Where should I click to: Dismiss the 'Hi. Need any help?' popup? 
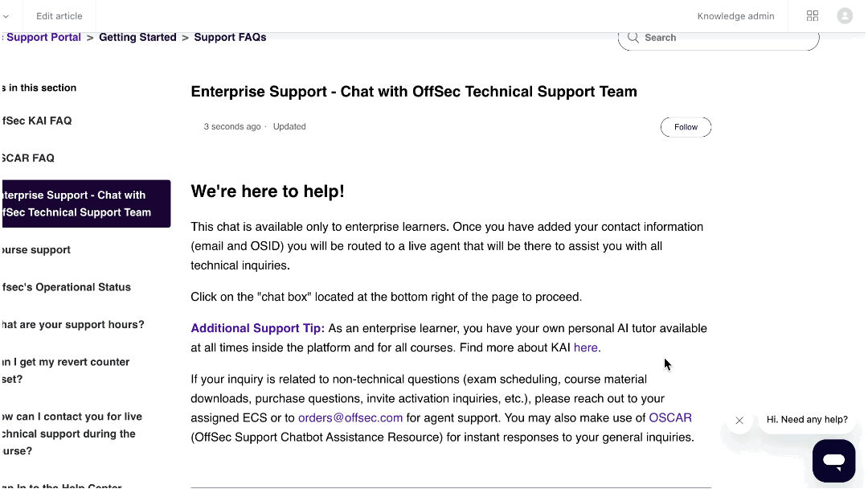[x=739, y=421]
